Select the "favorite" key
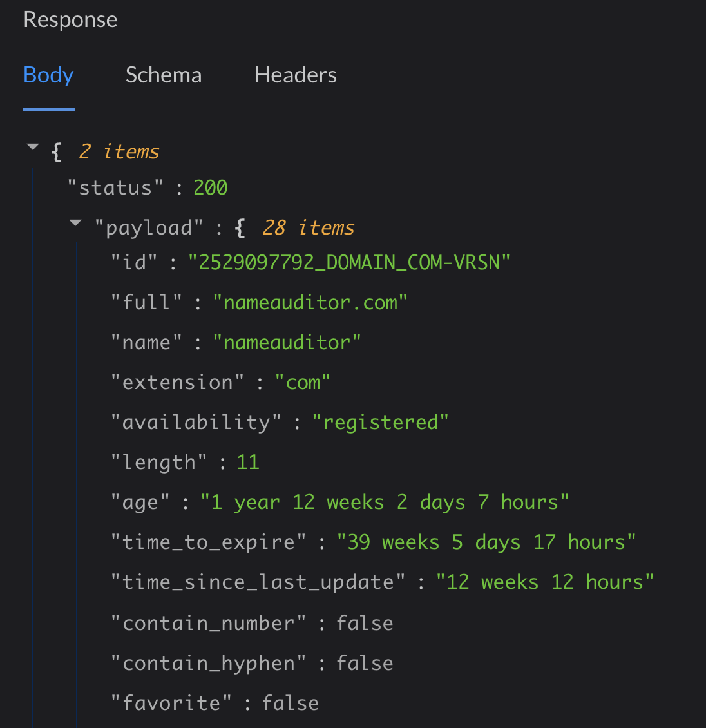This screenshot has width=706, height=728. 171,703
